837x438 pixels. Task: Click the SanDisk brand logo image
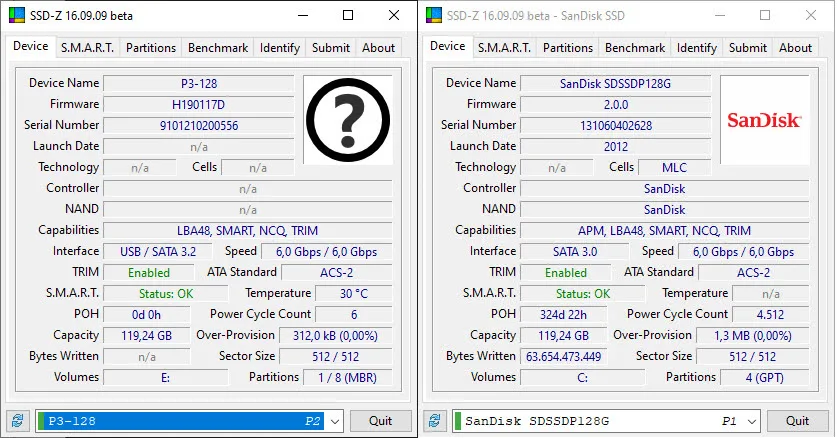tap(764, 120)
